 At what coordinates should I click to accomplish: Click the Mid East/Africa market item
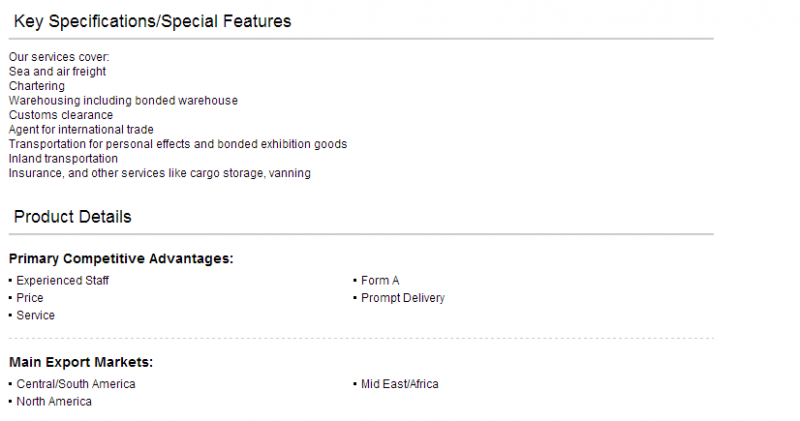(399, 384)
